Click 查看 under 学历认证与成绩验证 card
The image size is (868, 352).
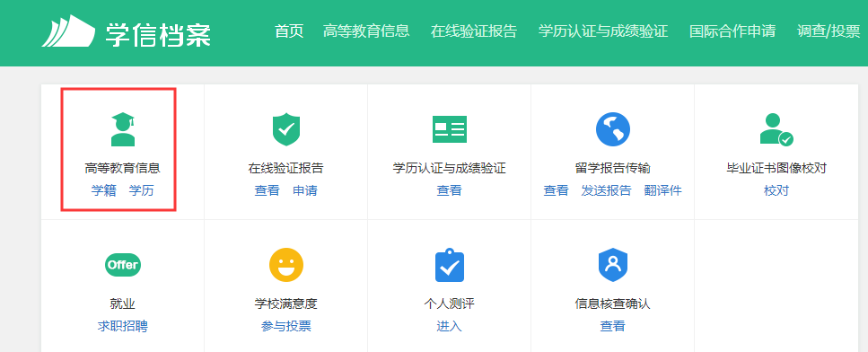point(450,191)
